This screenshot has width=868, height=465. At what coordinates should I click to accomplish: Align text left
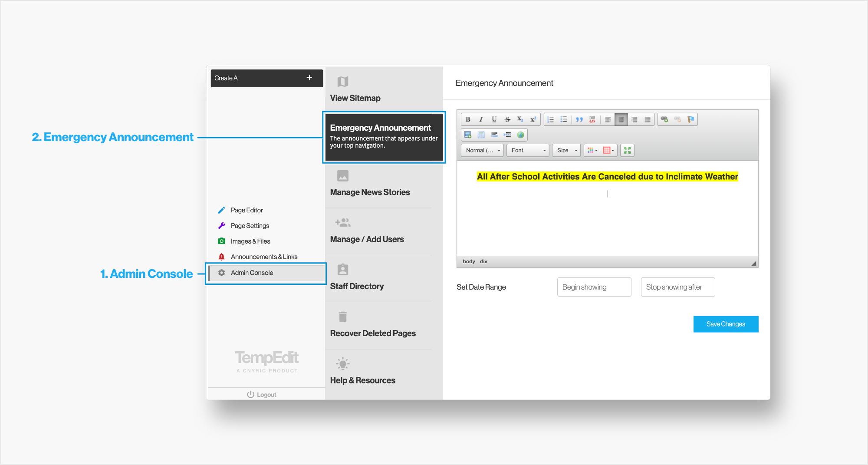pyautogui.click(x=608, y=119)
